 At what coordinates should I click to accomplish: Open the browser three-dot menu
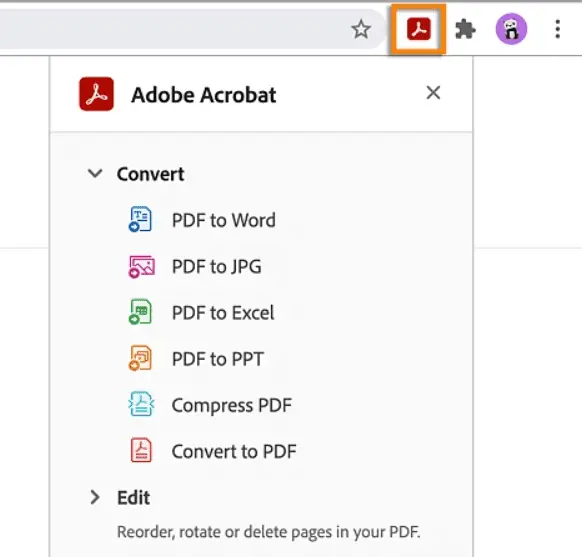(x=558, y=29)
